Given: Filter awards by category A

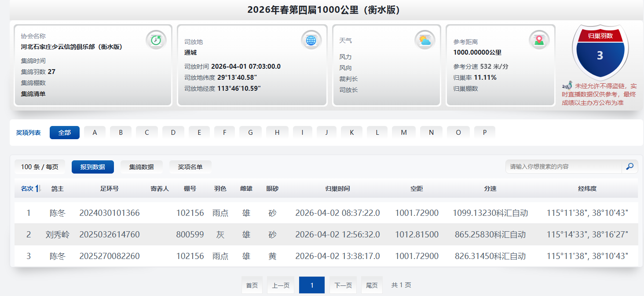Looking at the screenshot, I should [x=95, y=133].
